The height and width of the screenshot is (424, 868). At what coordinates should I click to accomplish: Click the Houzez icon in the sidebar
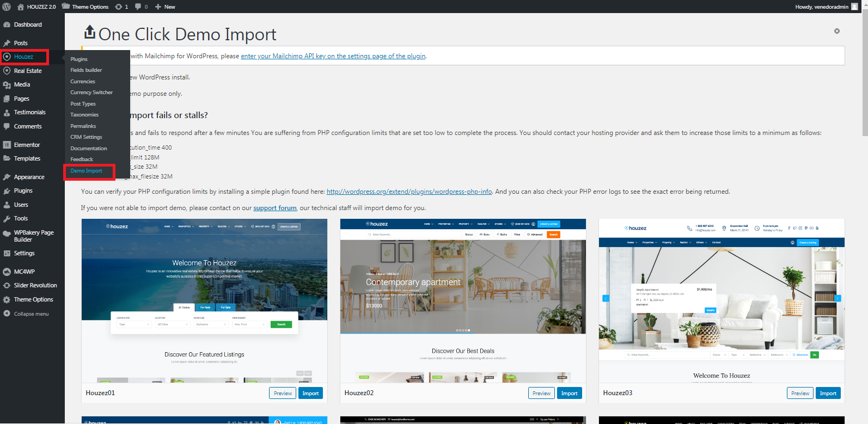click(x=7, y=57)
